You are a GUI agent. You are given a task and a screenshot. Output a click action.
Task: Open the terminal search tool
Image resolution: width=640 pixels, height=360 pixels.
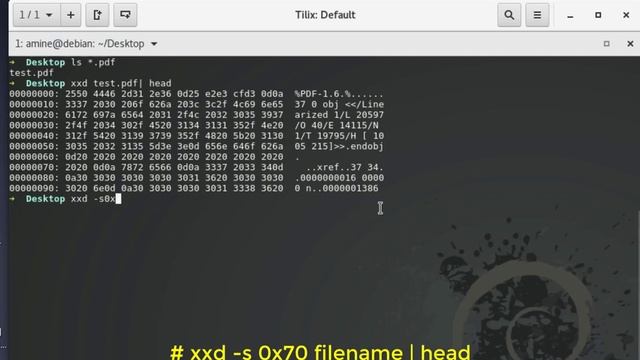coord(509,15)
